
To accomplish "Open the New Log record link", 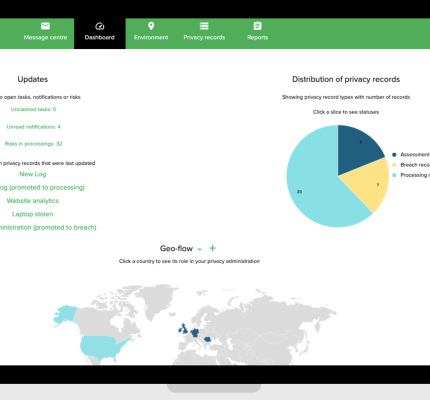I will click(33, 174).
